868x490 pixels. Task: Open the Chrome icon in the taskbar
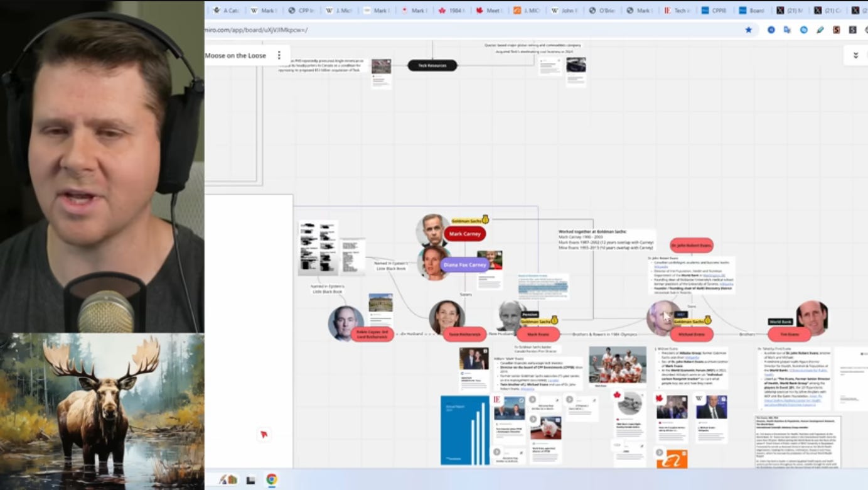tap(271, 479)
